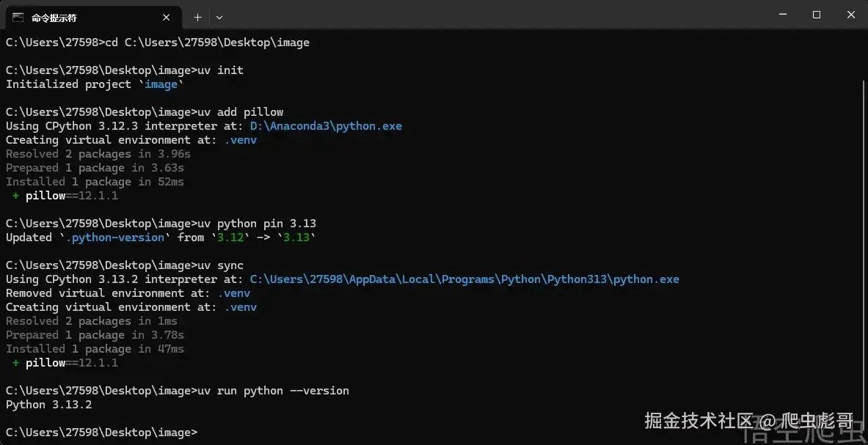
Task: Minimize the terminal window
Action: tap(782, 15)
